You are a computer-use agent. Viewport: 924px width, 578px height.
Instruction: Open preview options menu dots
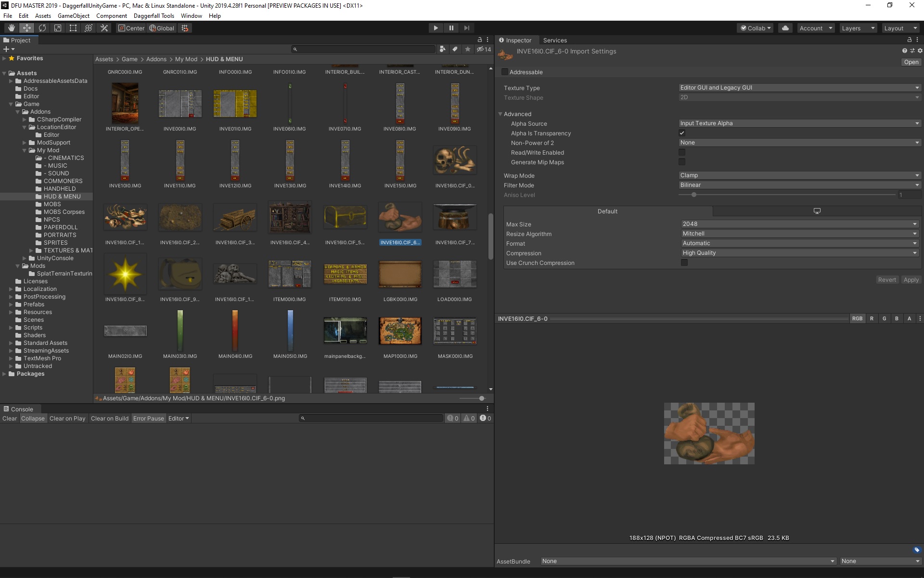click(920, 318)
